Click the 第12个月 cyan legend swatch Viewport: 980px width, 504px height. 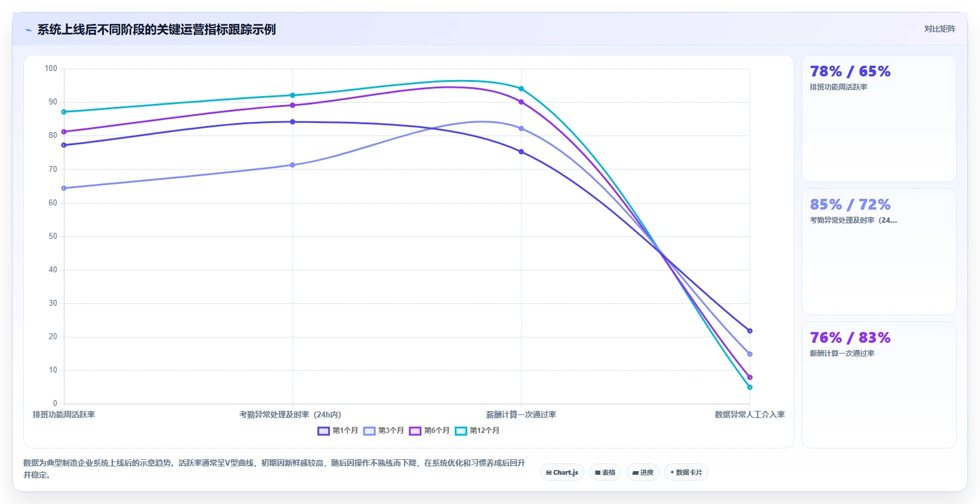(x=461, y=431)
